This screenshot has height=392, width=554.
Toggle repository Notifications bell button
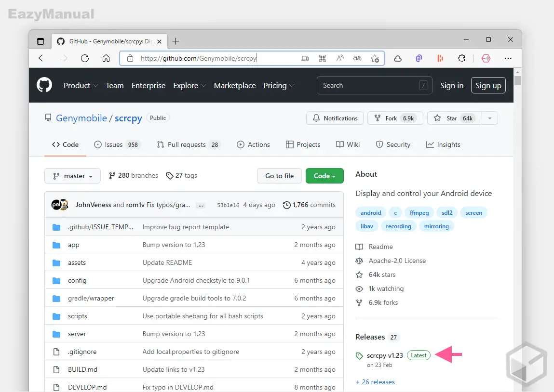click(335, 118)
